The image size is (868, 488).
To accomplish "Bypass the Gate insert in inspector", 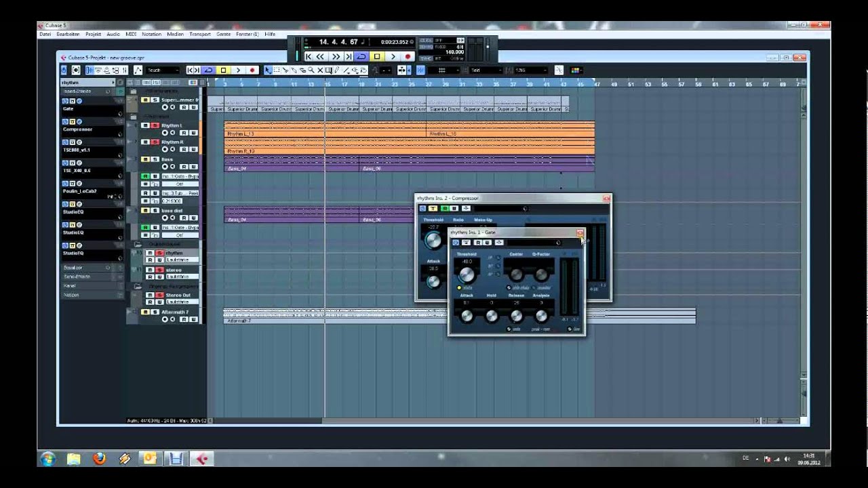I will coord(73,101).
